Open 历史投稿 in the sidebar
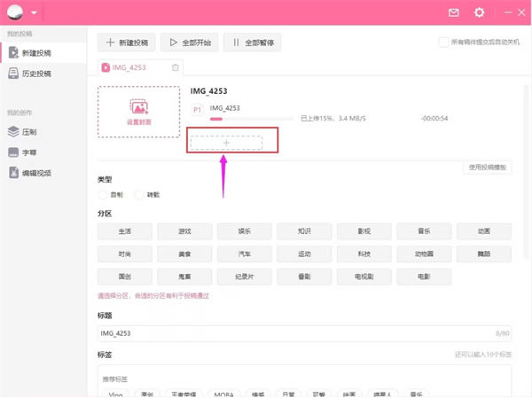Viewport: 532px width, 398px height. click(43, 74)
